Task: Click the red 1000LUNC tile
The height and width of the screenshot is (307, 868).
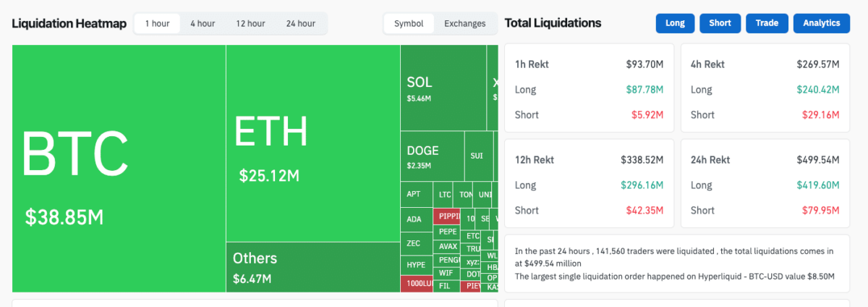Action: coord(417,283)
